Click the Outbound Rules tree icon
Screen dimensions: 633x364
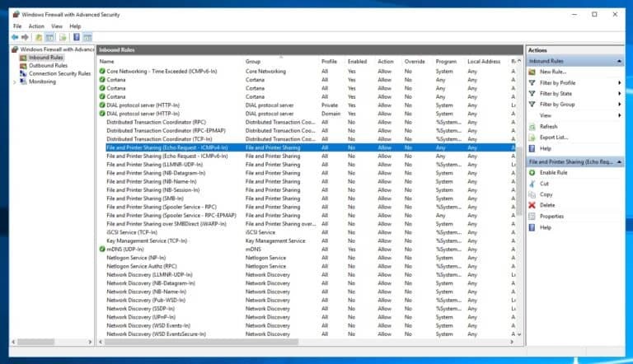pos(23,66)
